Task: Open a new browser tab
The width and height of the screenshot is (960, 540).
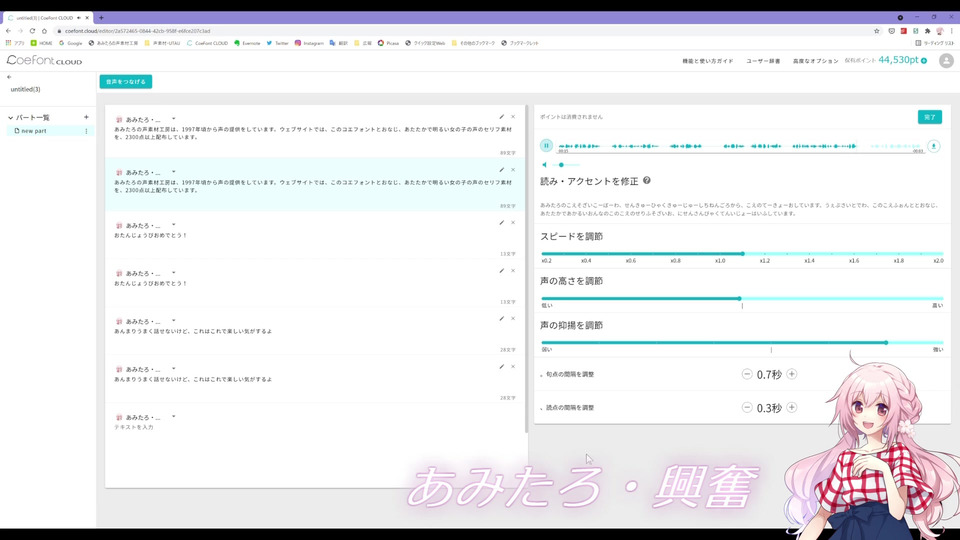Action: point(101,18)
